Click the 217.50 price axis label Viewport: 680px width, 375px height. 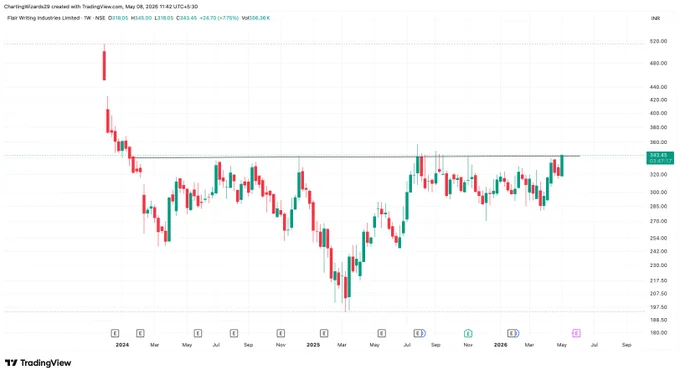[658, 281]
